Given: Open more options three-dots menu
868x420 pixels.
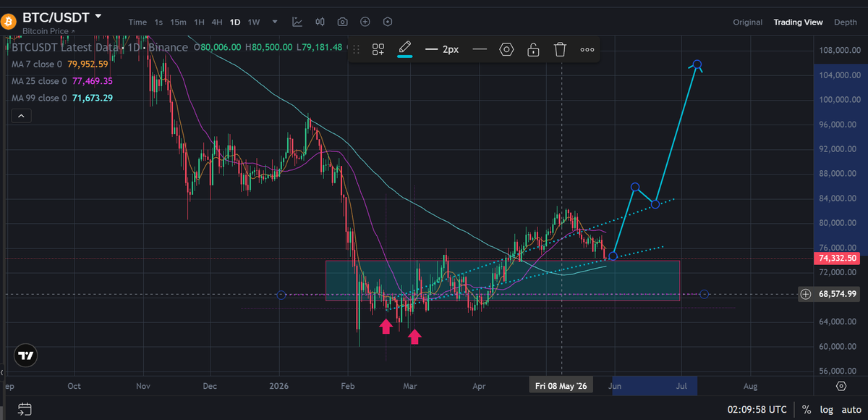Looking at the screenshot, I should (587, 49).
